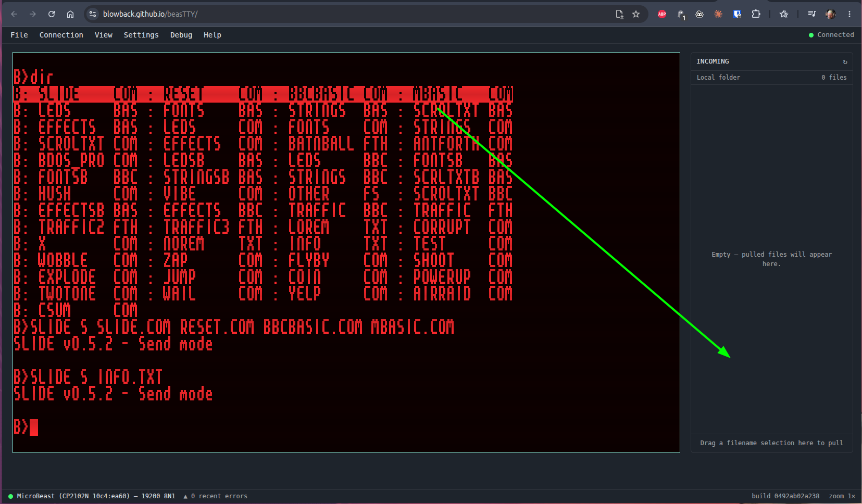Click the drag filename drop zone
Viewport: 862px width, 504px height.
(x=771, y=443)
